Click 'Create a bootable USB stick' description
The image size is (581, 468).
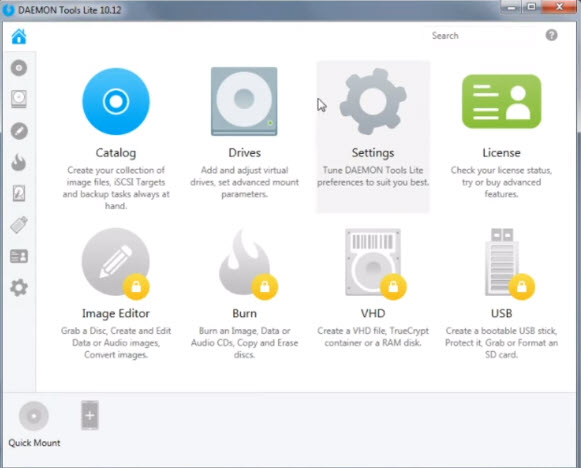click(x=501, y=343)
